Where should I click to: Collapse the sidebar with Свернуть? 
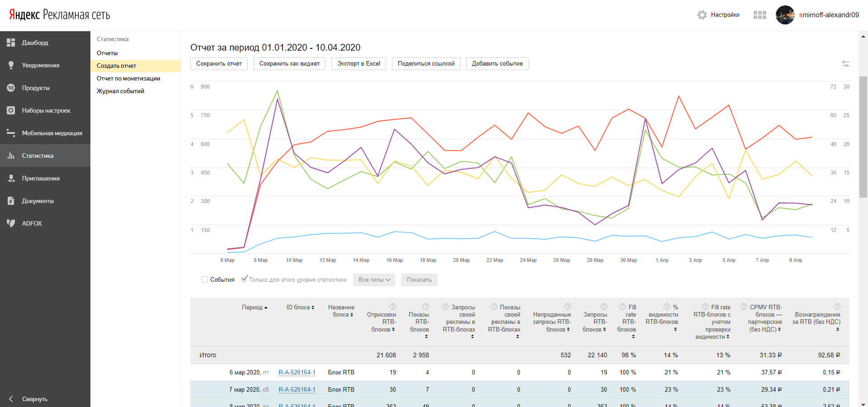pos(34,399)
